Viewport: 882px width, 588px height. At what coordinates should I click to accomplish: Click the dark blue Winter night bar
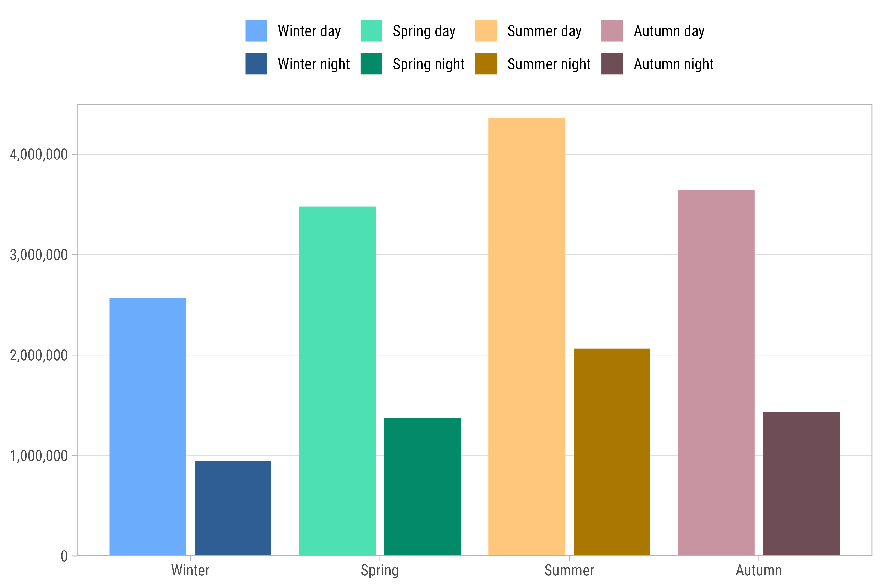coord(233,508)
